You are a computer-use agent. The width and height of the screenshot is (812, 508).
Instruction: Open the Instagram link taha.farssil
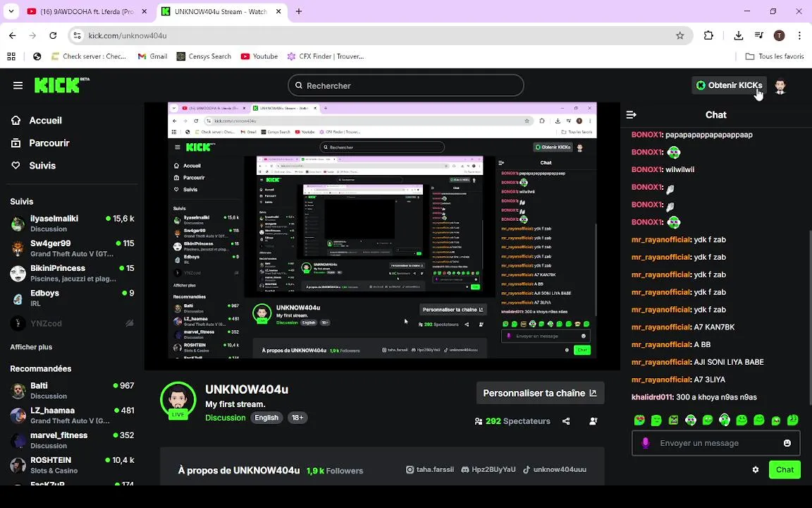coord(430,470)
